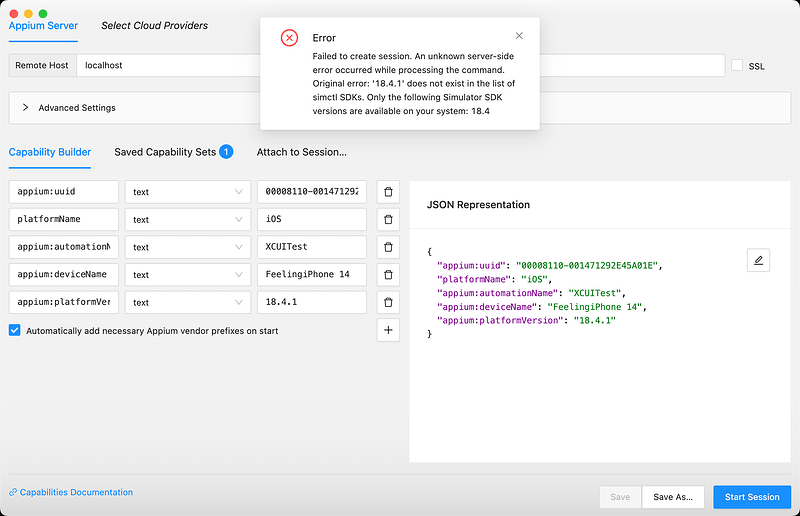
Task: Switch to Attach to Session tab
Action: point(302,152)
